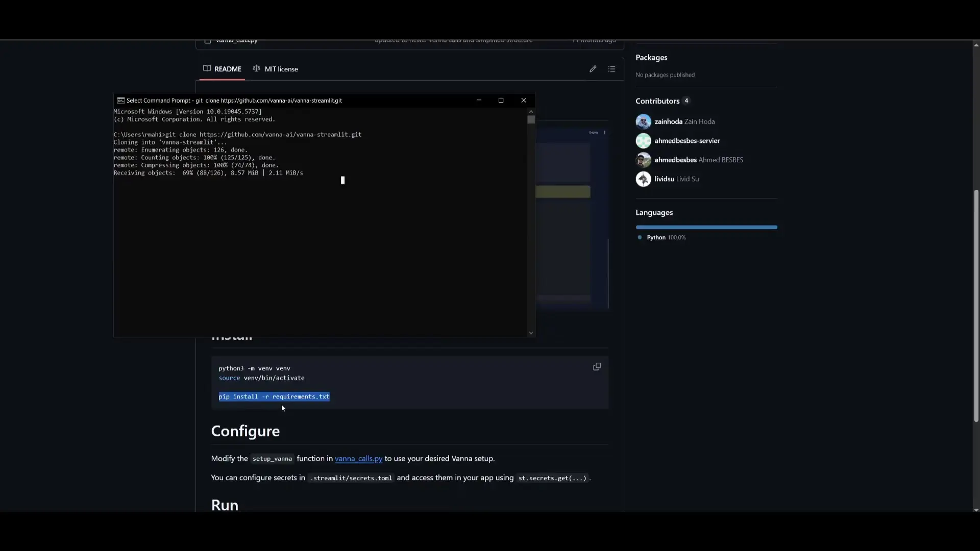Click the 'setup_vanna' inline code
Screen dimensions: 980x551
click(272, 459)
